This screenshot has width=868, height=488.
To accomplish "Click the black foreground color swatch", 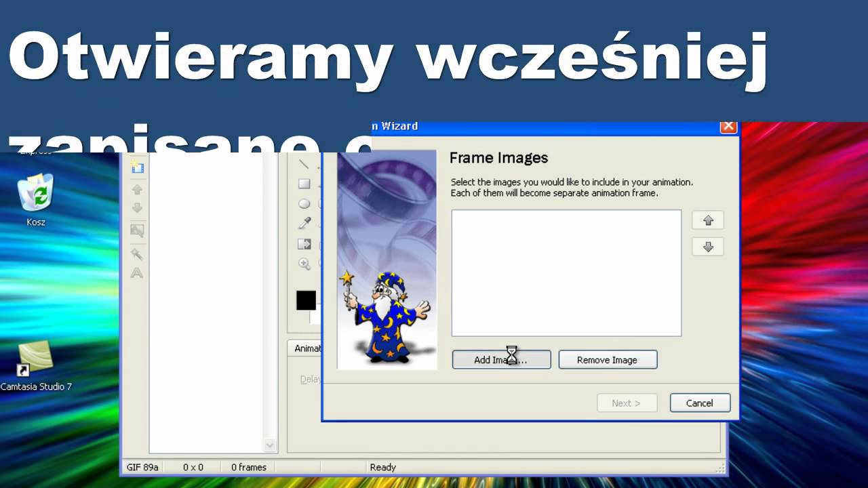I will click(x=306, y=300).
